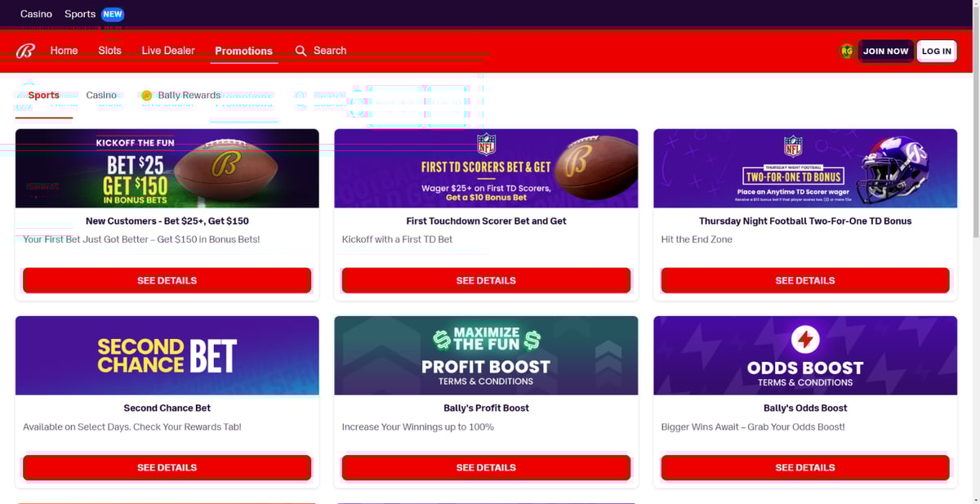Open the First TD Scorers banner image
Image resolution: width=980 pixels, height=504 pixels.
pos(486,168)
